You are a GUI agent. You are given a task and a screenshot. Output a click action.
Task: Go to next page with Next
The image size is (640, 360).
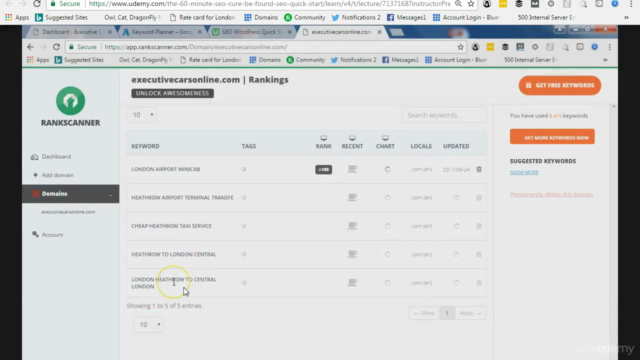(470, 313)
